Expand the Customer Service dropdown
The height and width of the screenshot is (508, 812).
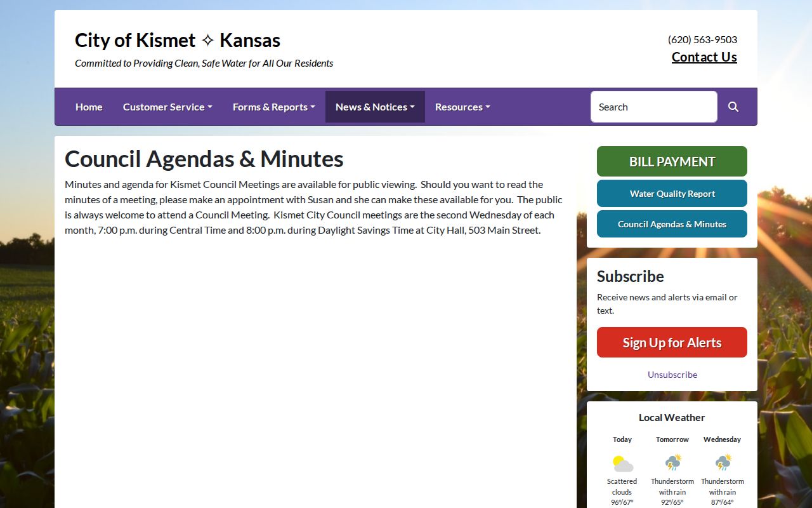167,107
